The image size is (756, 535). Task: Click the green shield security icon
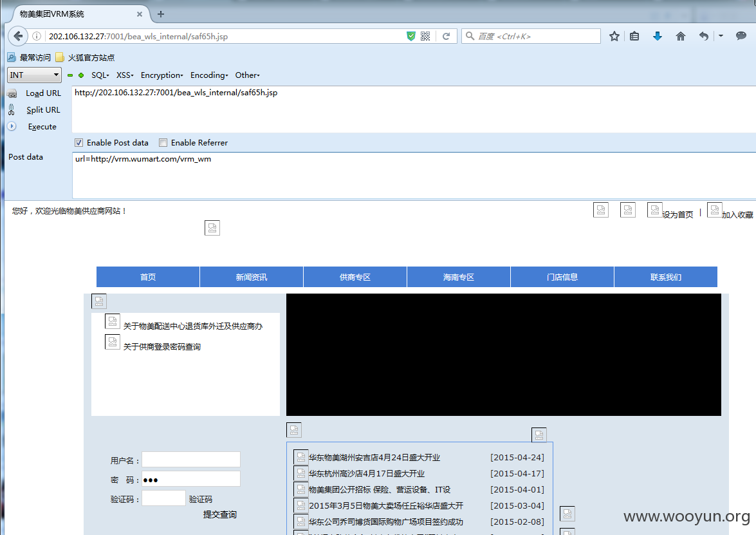tap(410, 36)
